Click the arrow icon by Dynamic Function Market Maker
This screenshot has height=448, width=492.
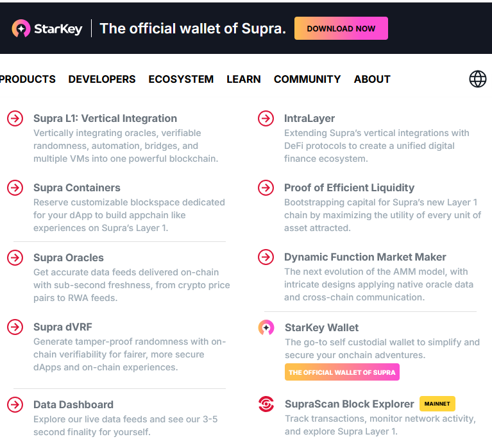(x=266, y=257)
